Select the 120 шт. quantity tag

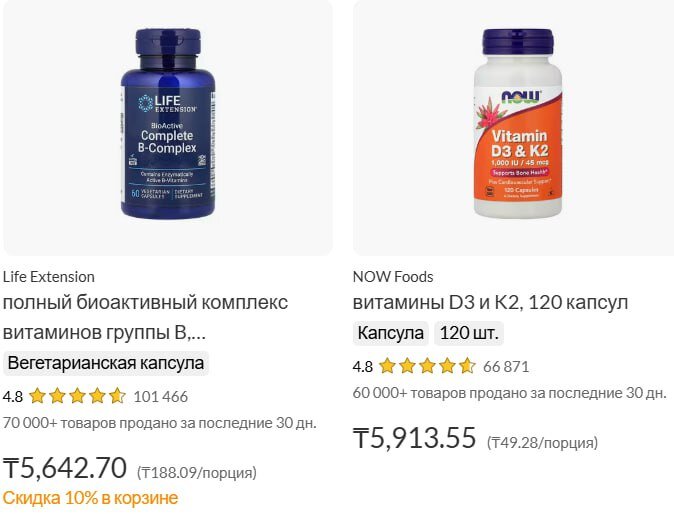(x=470, y=333)
